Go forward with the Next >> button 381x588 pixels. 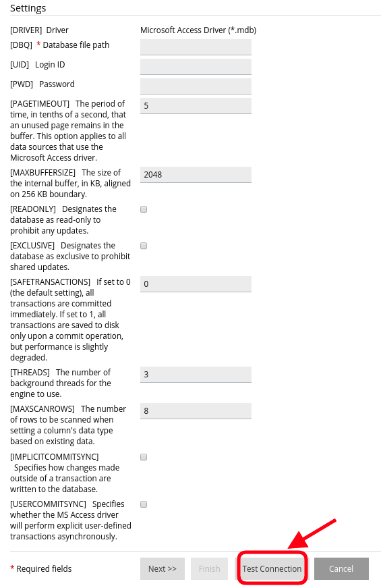click(163, 568)
